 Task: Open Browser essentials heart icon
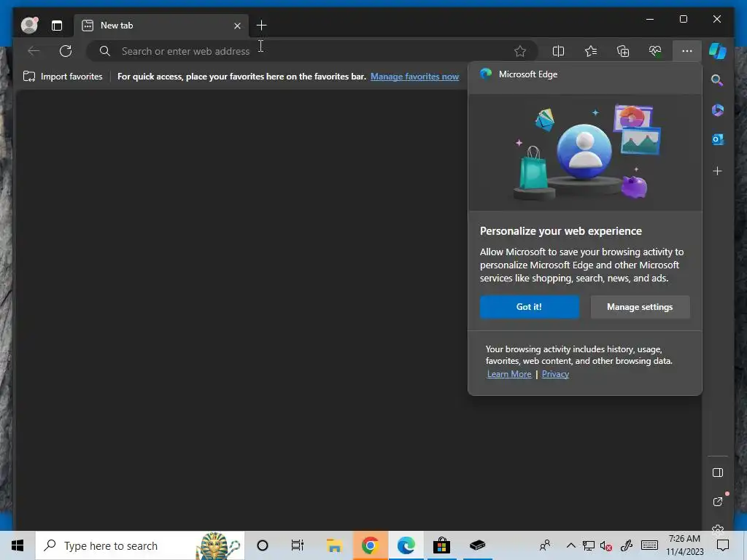pos(655,51)
